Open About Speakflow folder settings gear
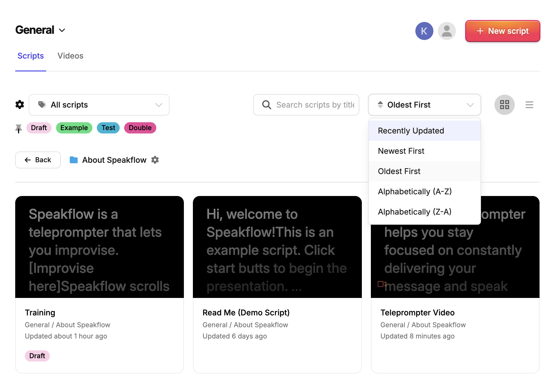 [155, 160]
